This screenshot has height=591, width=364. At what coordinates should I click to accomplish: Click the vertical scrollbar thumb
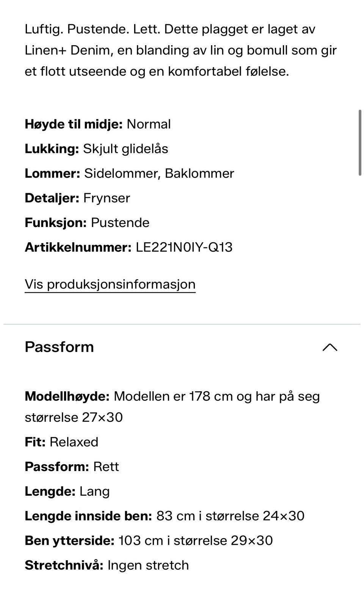click(x=359, y=143)
